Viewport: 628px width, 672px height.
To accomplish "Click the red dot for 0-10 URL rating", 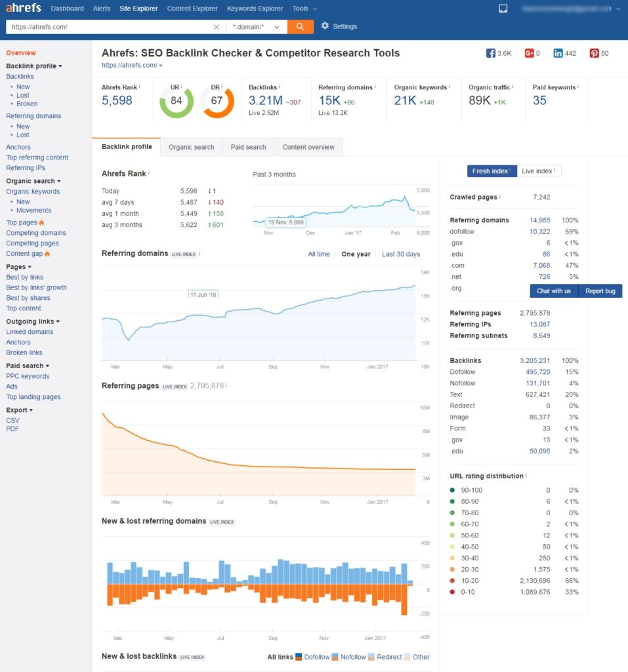I will 452,592.
